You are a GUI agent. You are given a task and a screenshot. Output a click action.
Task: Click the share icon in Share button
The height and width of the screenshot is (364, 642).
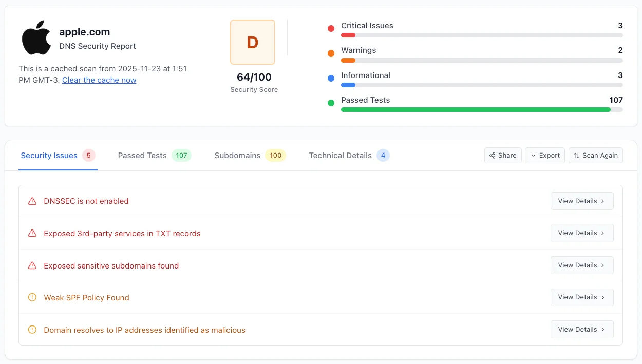coord(493,156)
